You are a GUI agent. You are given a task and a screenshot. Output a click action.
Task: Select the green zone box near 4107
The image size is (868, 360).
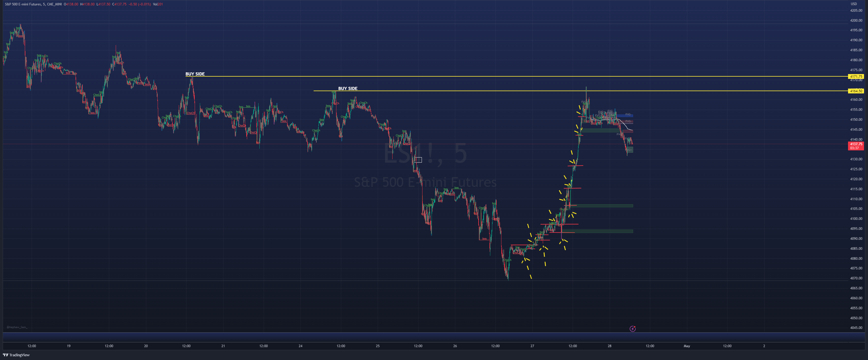[603, 205]
